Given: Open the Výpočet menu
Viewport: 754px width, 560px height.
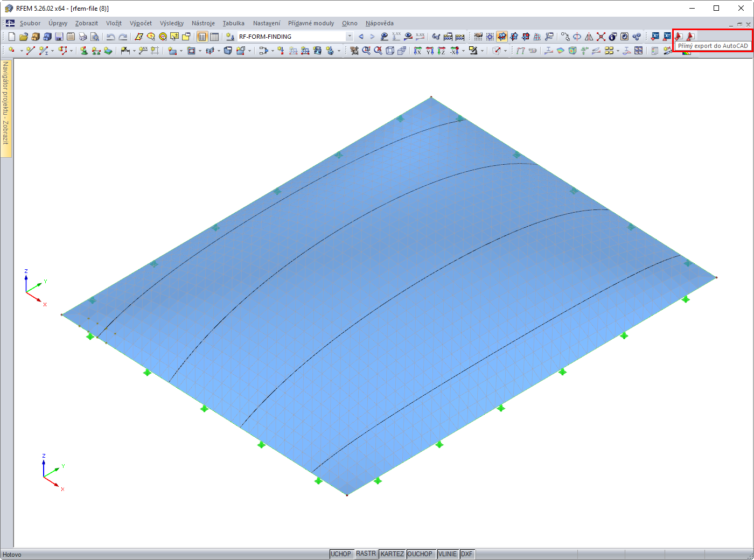Looking at the screenshot, I should 141,23.
